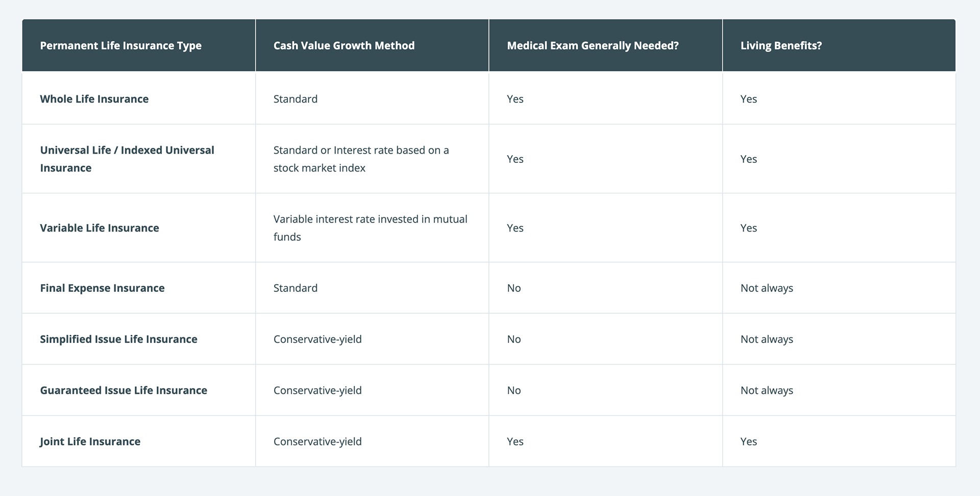Click Standard in Whole Life row
Screen dimensions: 980x496
pos(296,99)
